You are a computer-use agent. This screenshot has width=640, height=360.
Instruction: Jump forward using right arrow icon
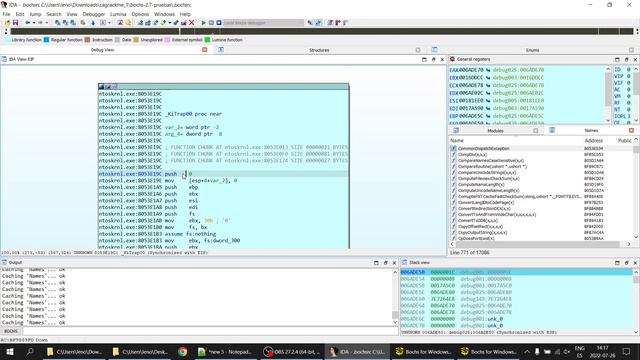[40, 23]
